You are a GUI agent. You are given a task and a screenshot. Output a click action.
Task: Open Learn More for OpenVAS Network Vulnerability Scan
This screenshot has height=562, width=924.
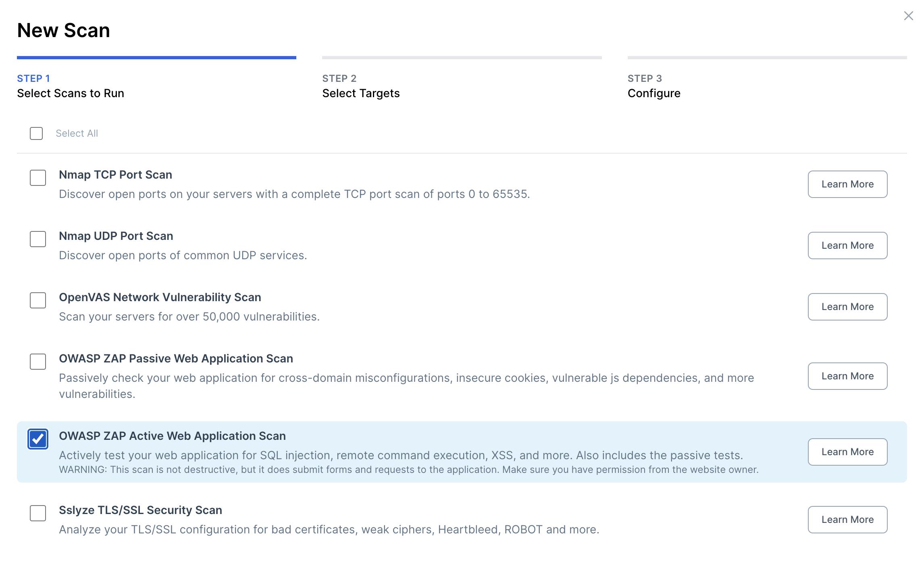pos(847,307)
